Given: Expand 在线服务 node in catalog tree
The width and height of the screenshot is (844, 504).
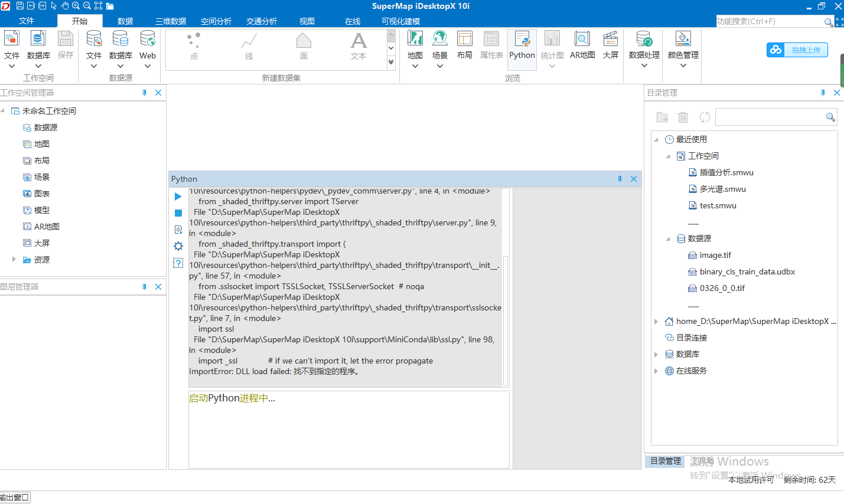Looking at the screenshot, I should coord(656,371).
